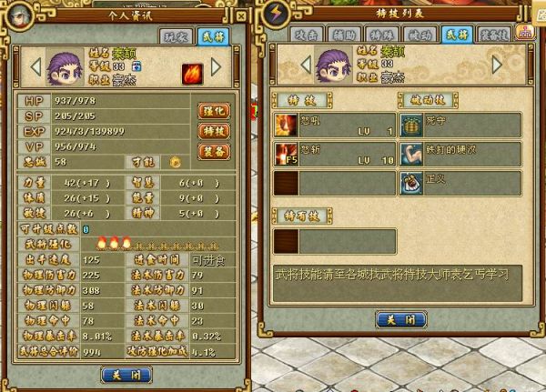Show next general in 个人资讯 panel
This screenshot has width=546, height=392.
pos(217,66)
